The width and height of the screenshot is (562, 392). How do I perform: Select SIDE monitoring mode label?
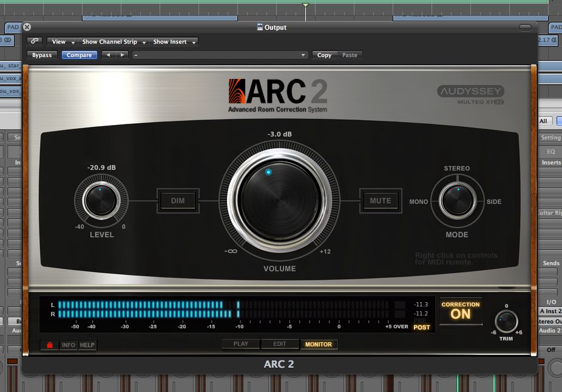point(494,201)
